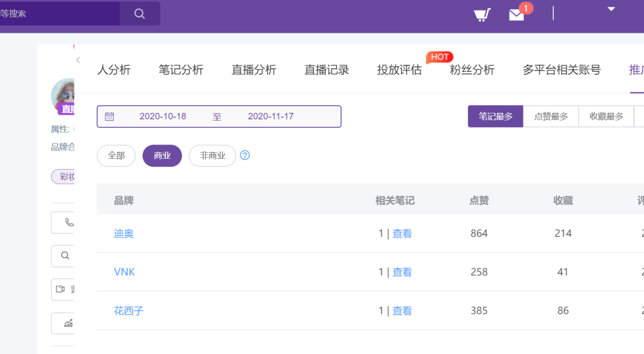Open the account dropdown arrow at top right
Image resolution: width=644 pixels, height=354 pixels.
[611, 9]
